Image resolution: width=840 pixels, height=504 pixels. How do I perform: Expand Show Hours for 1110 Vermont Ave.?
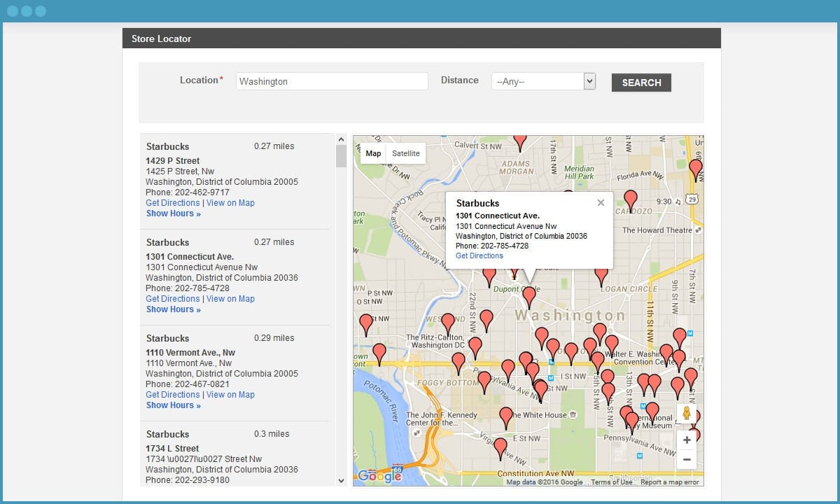[173, 405]
